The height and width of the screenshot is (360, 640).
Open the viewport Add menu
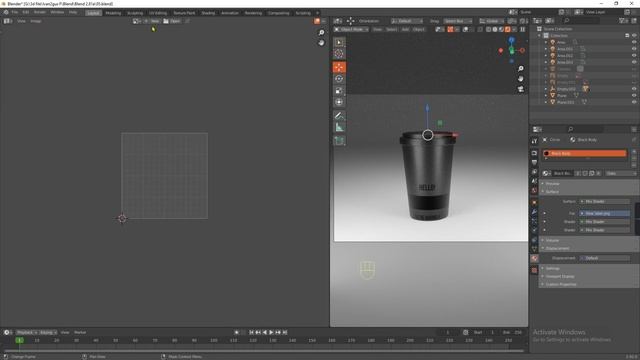tap(405, 29)
